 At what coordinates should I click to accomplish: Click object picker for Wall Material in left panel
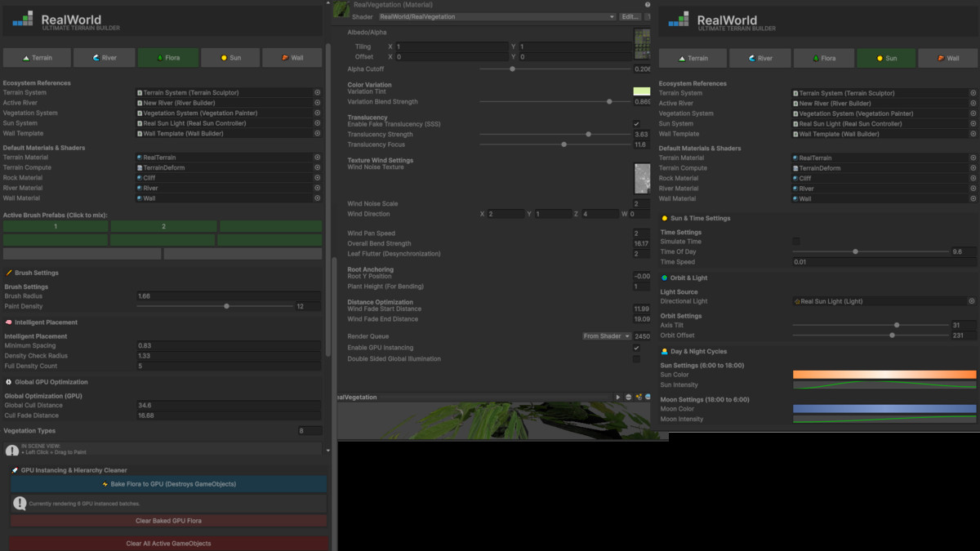coord(318,198)
